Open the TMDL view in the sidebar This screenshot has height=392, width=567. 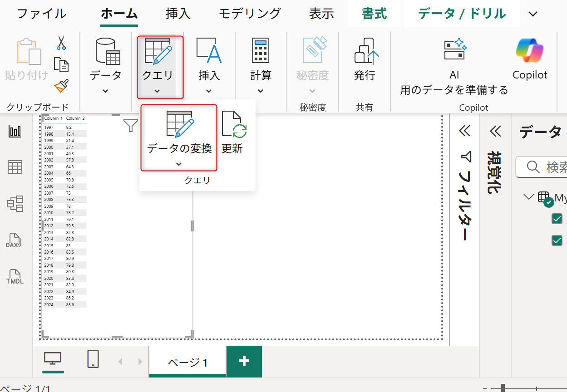(x=15, y=277)
